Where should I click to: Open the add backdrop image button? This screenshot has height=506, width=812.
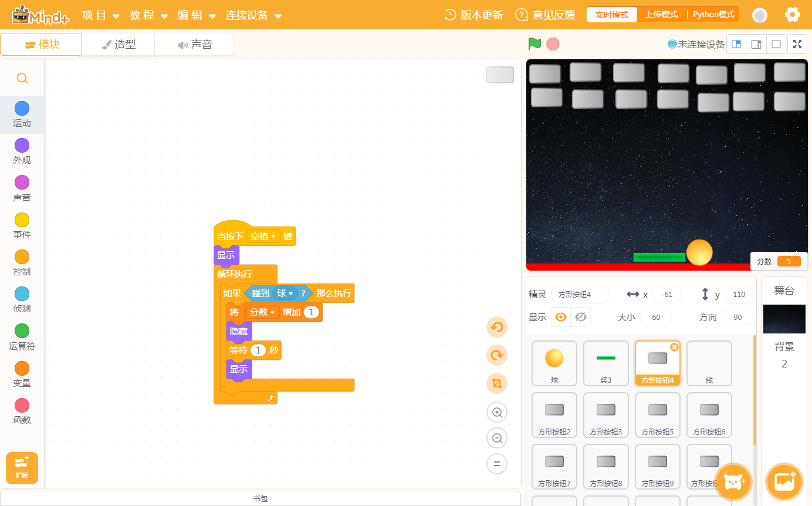tap(785, 482)
